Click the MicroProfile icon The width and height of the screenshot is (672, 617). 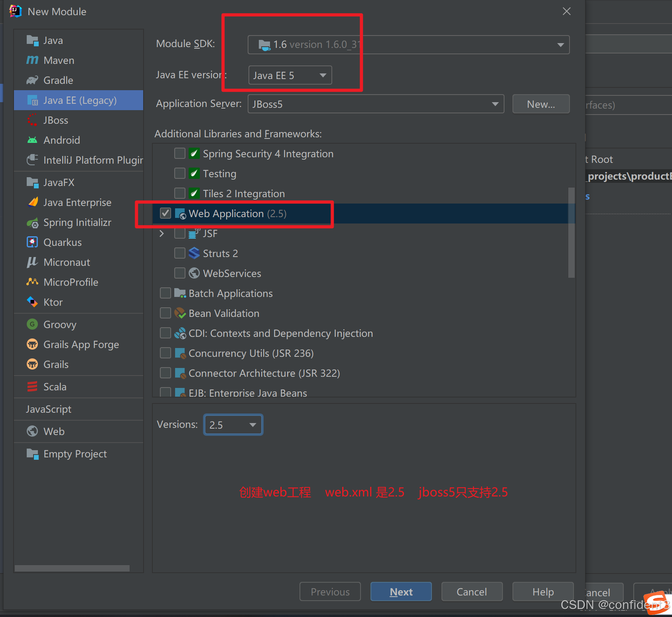[32, 282]
